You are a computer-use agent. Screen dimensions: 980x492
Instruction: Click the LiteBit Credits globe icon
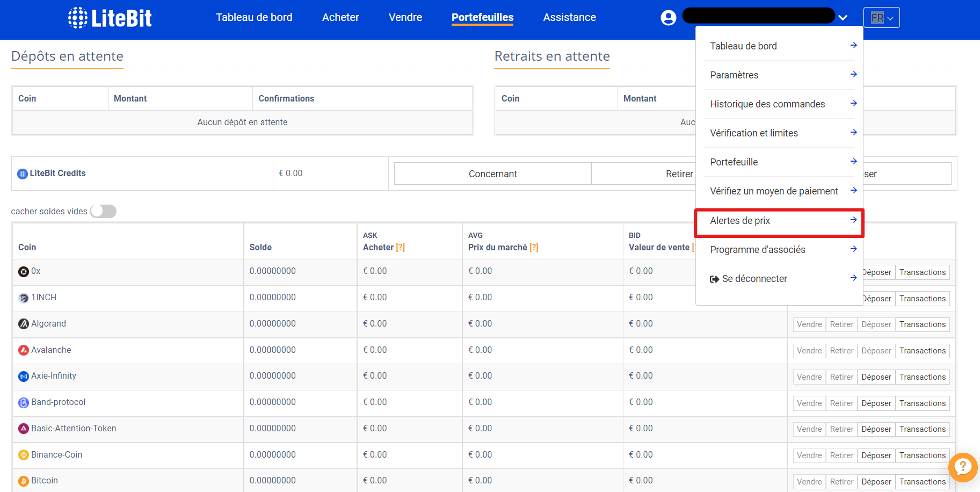pos(22,173)
